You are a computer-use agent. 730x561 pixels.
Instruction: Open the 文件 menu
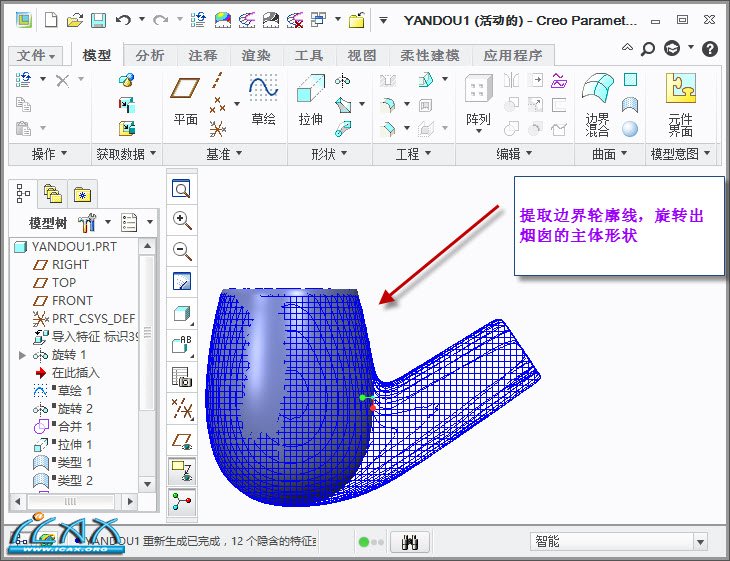tap(37, 56)
